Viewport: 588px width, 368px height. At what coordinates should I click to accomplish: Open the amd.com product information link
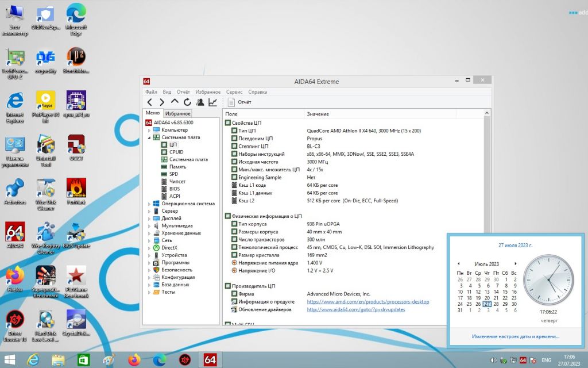[368, 302]
